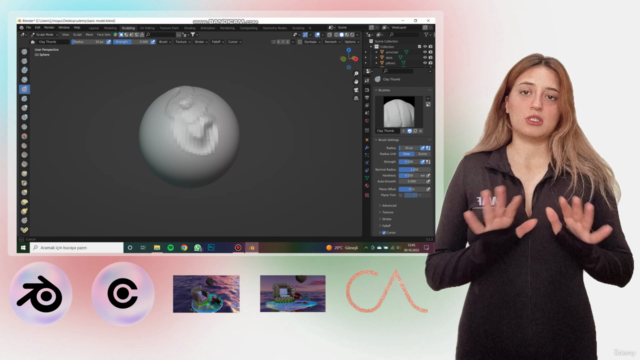This screenshot has width=640, height=360.
Task: Open the Mask menu in header
Action: click(x=89, y=35)
